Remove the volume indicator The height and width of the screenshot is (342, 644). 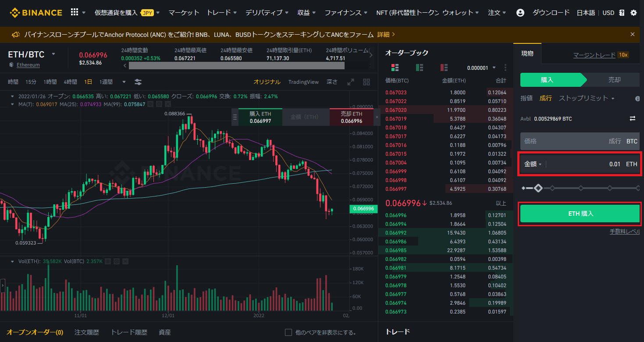125,261
